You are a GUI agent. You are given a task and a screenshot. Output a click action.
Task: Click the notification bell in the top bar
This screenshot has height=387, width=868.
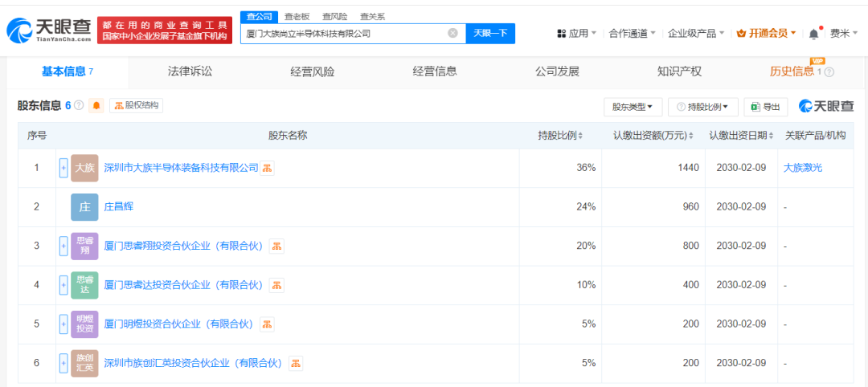[x=813, y=34]
